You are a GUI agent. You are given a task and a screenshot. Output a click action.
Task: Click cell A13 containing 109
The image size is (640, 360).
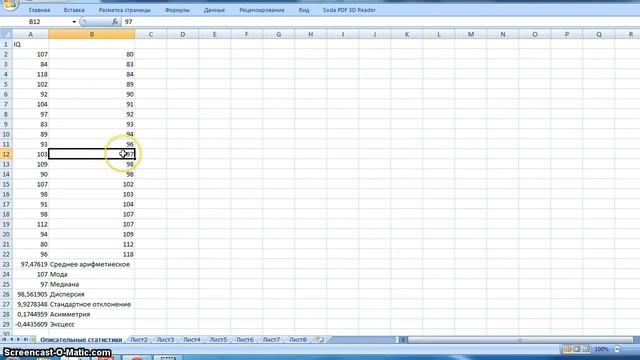(x=30, y=164)
